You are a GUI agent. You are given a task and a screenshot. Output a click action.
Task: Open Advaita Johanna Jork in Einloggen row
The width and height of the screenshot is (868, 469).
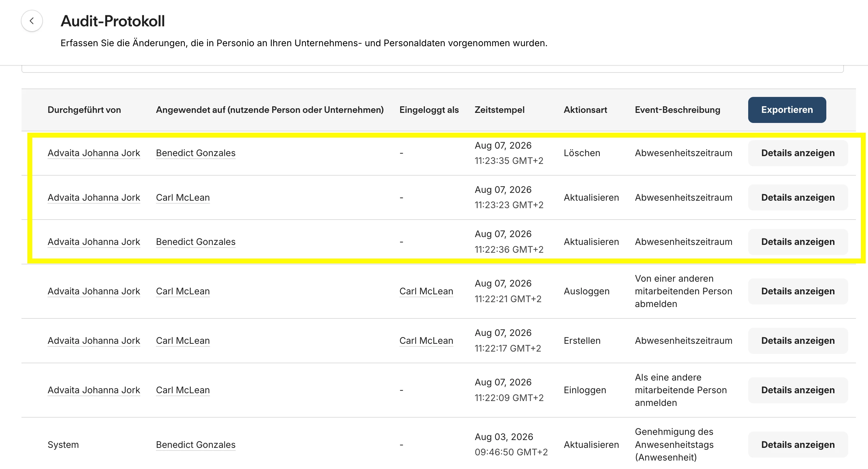tap(94, 390)
